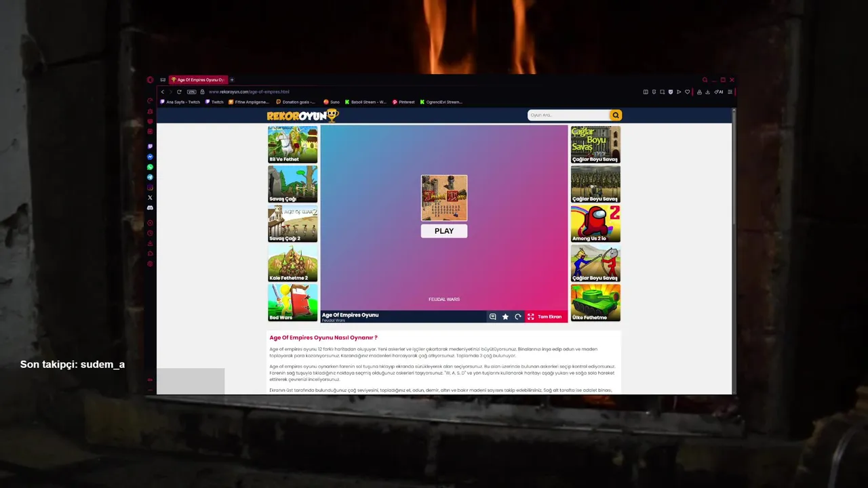Open Discord in the browser sidebar
Screen dimensions: 868x488
(150, 208)
